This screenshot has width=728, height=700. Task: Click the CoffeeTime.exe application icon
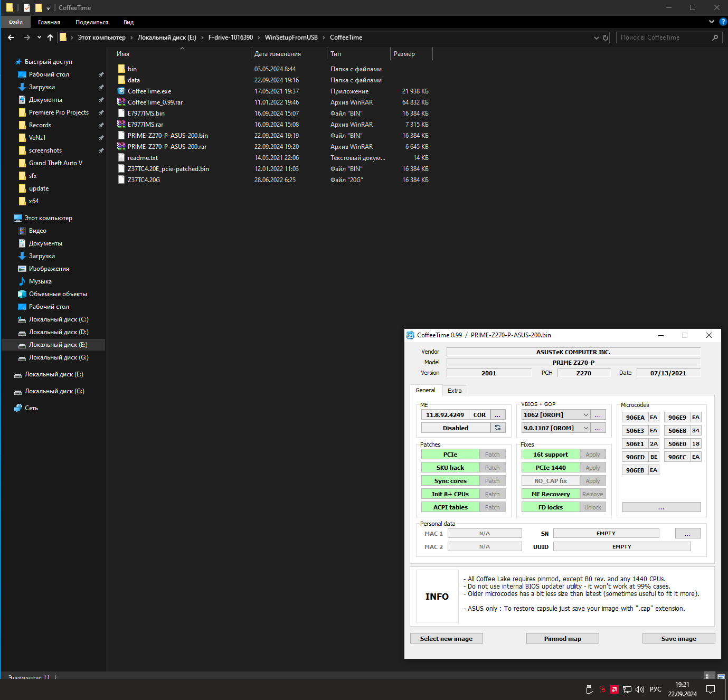coord(121,91)
